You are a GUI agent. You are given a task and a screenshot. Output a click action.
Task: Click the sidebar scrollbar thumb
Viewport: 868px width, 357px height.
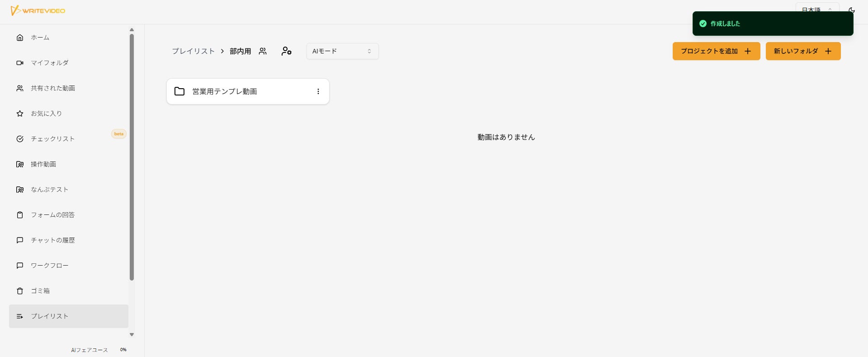pos(132,157)
